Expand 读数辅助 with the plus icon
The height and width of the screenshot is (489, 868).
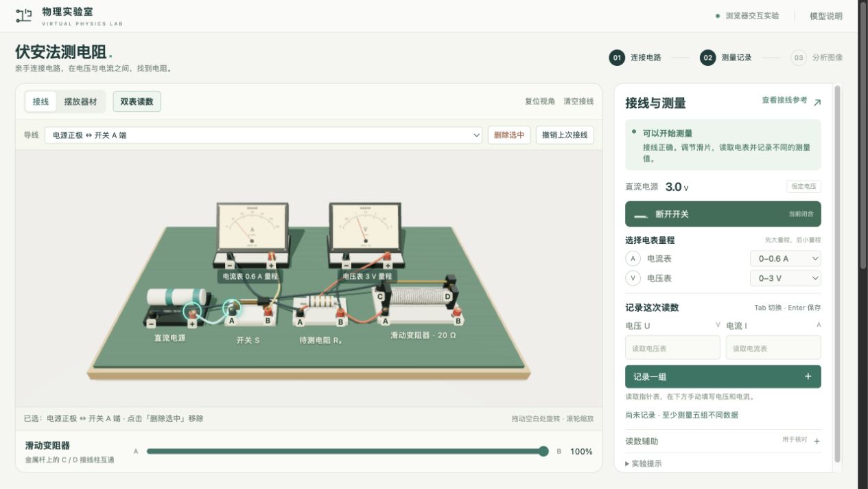(x=817, y=442)
